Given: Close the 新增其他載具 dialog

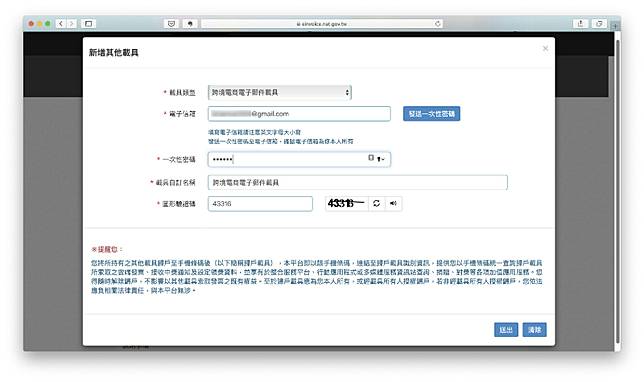Looking at the screenshot, I should [x=545, y=48].
